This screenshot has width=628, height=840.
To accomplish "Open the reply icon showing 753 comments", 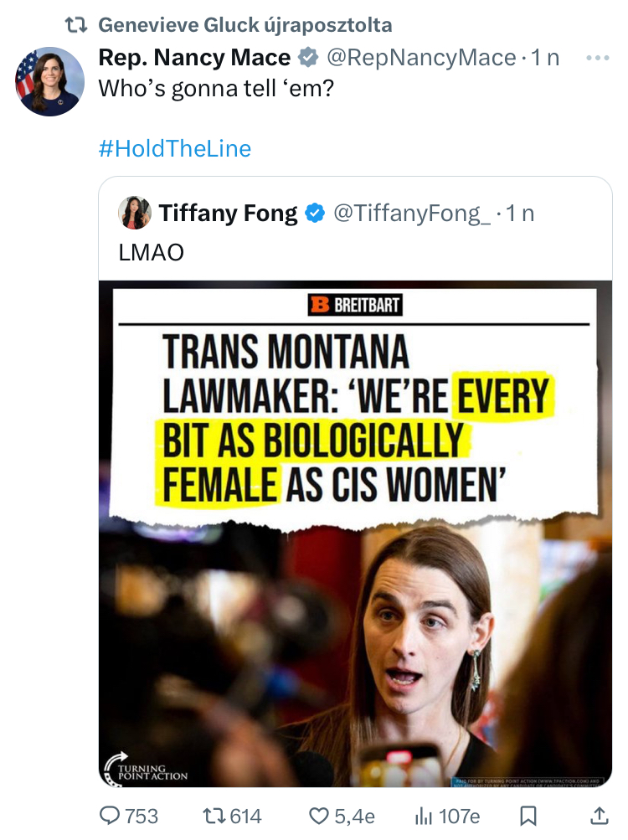I will click(x=111, y=815).
